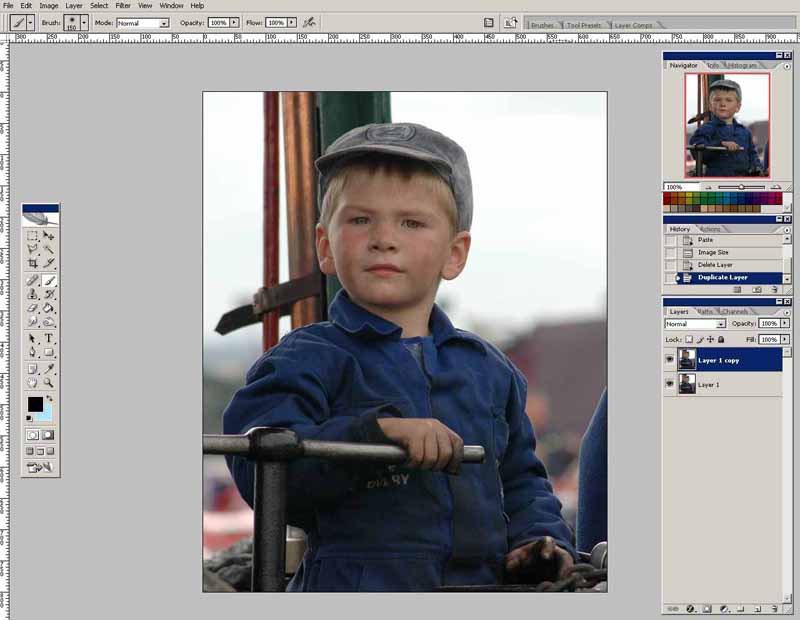Select the Pen tool

click(x=33, y=352)
